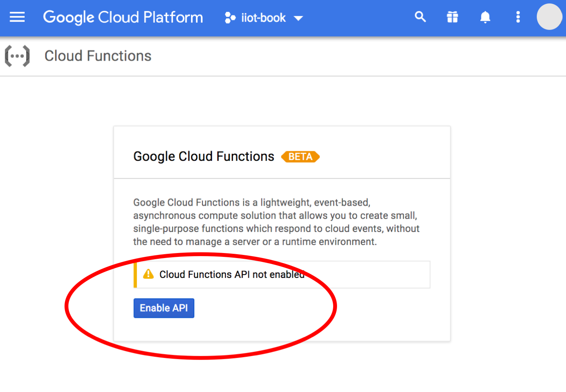Image resolution: width=566 pixels, height=392 pixels.
Task: Click the Google Cloud Platform logo
Action: pos(123,17)
